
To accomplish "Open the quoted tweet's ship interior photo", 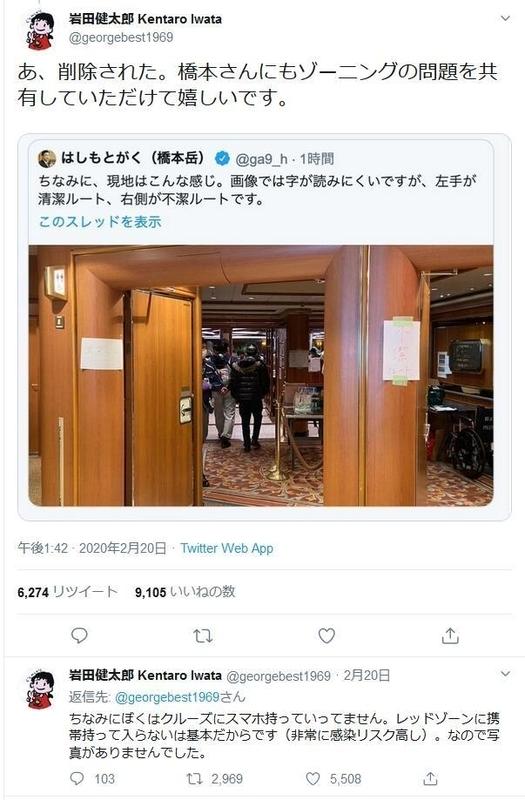I will pos(261,376).
